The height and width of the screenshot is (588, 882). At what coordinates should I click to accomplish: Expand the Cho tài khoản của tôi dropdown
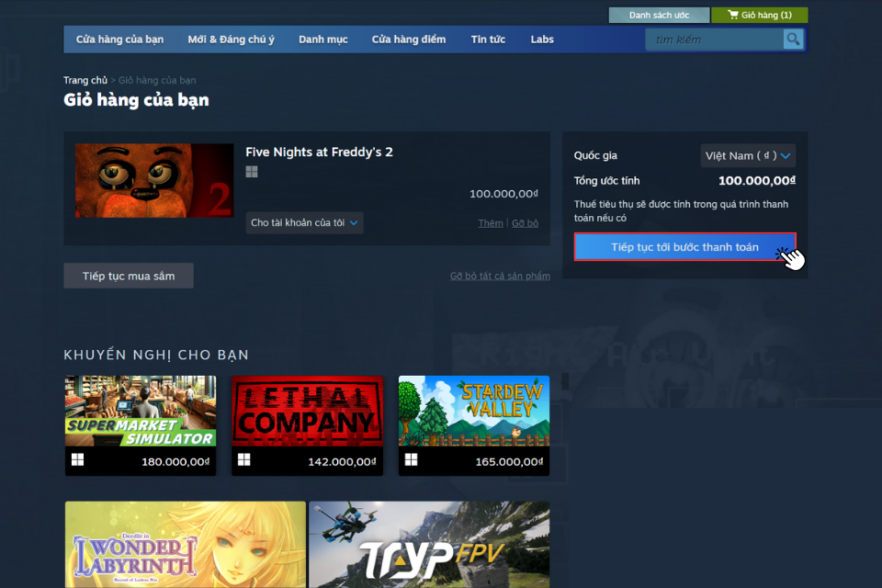(x=304, y=223)
